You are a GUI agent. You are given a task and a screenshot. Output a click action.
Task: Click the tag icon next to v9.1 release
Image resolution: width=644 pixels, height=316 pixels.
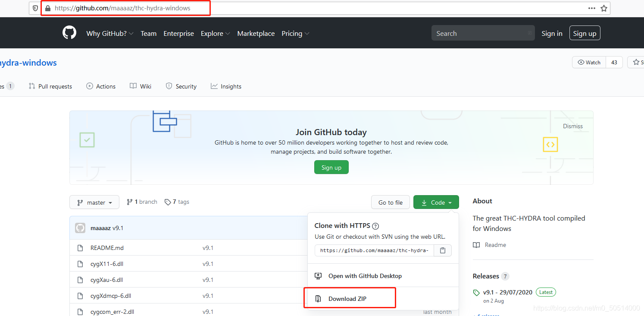click(x=476, y=293)
